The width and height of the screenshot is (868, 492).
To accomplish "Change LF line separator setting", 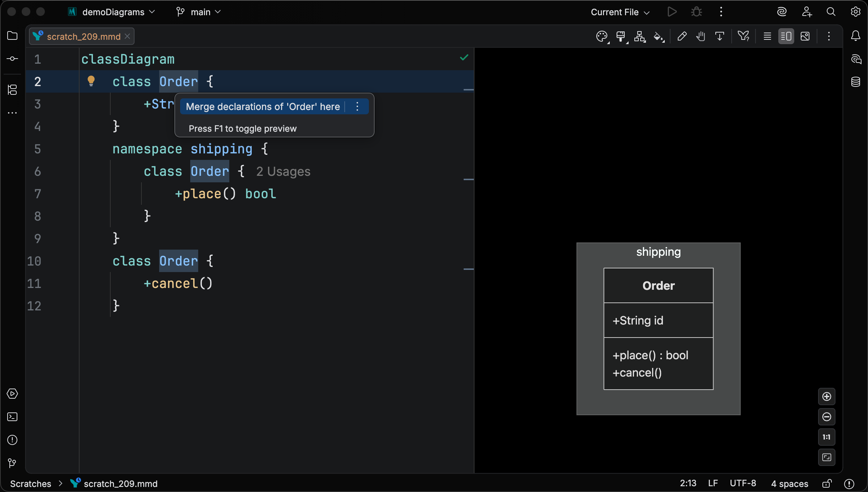I will 713,484.
